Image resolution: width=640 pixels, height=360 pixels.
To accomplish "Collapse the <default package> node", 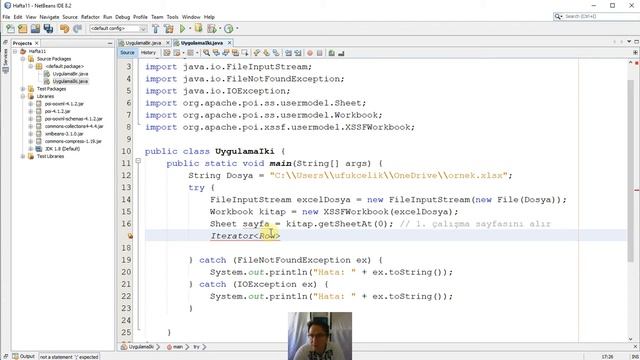I will 31,66.
